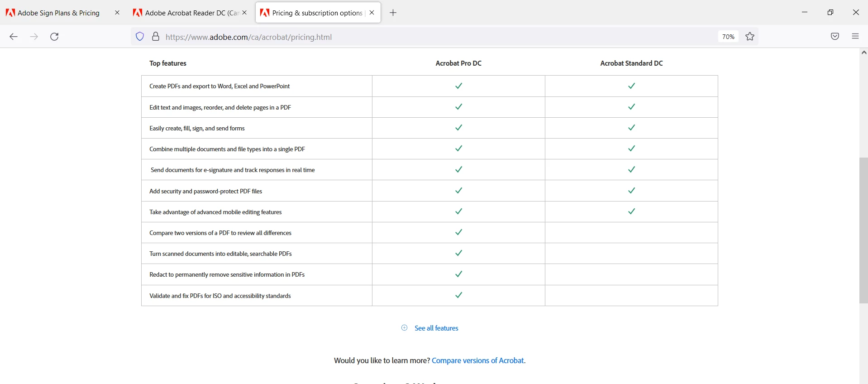Save page to Pocket

[835, 37]
